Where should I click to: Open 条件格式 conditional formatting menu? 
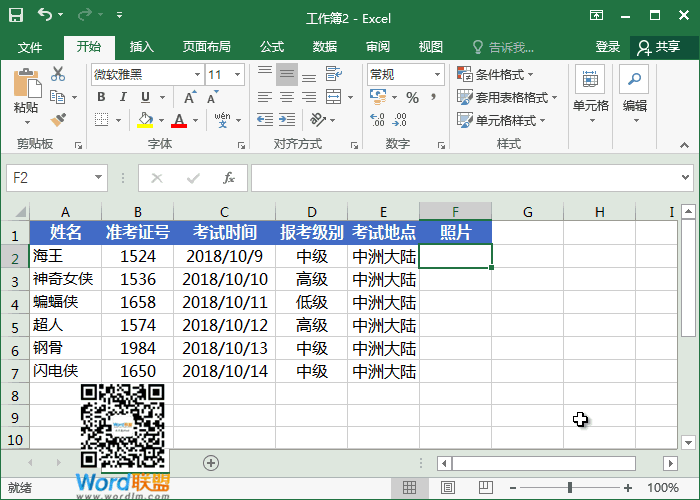coord(496,74)
